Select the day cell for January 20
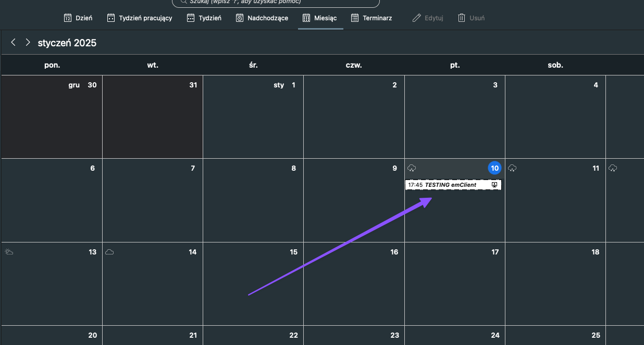644x345 pixels. 52,336
